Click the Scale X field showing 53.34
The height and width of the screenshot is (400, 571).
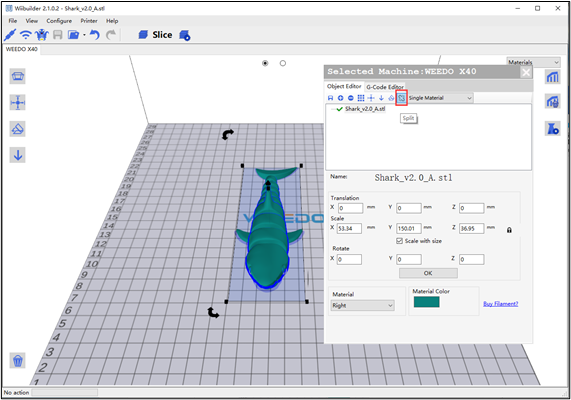click(349, 228)
